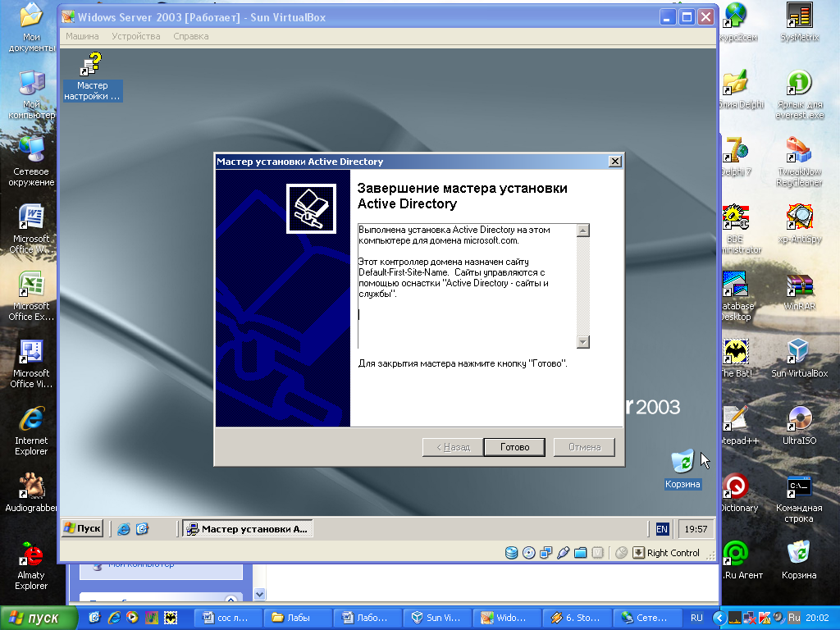Select the Audiograbber desktop icon

coord(31,493)
